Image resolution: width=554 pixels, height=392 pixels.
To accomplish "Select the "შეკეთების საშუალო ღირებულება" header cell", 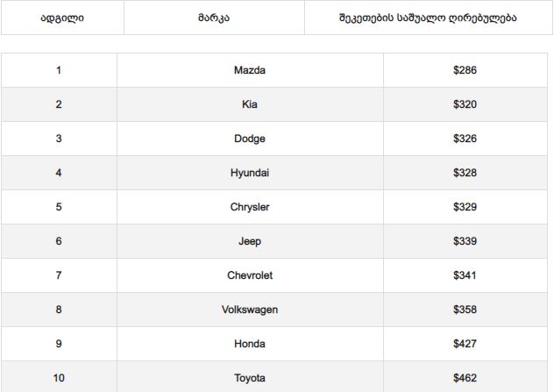I will pos(428,18).
